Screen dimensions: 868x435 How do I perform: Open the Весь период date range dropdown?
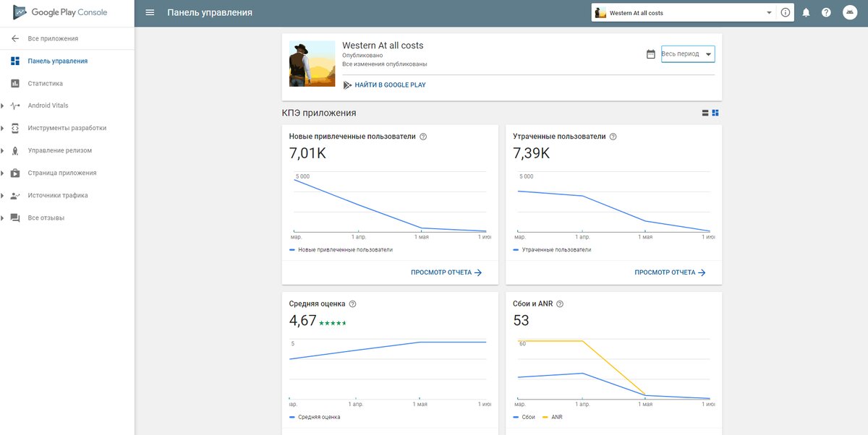688,54
